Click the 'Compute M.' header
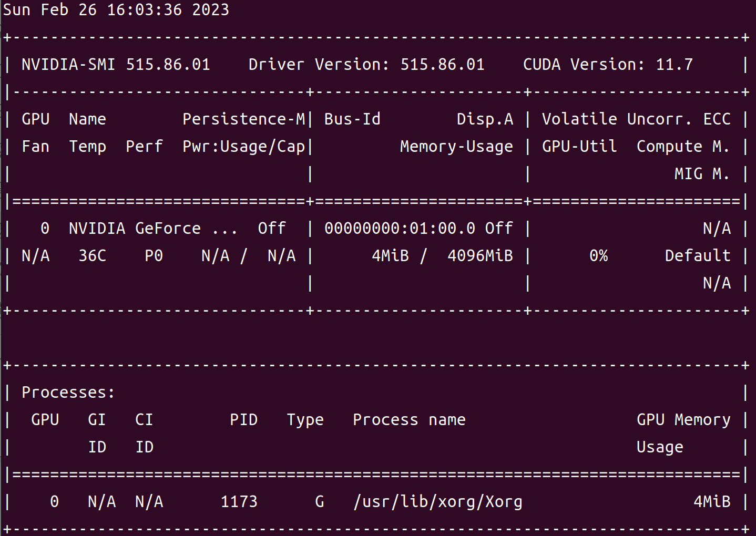The height and width of the screenshot is (536, 756). click(x=683, y=147)
